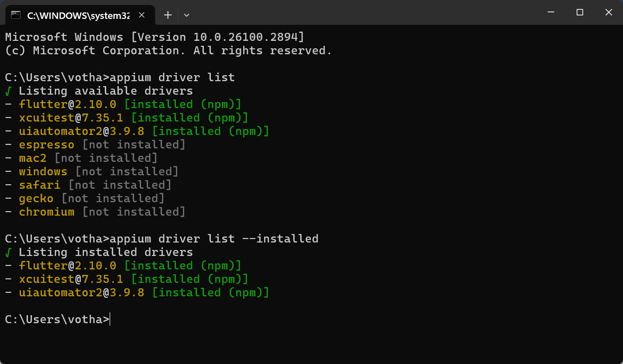Click 'xcuitest@7.35.1' in the available drivers list

pyautogui.click(x=71, y=118)
